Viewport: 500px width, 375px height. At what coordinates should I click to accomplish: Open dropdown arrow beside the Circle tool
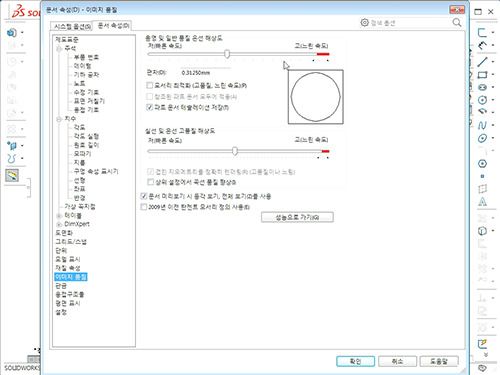click(x=493, y=100)
